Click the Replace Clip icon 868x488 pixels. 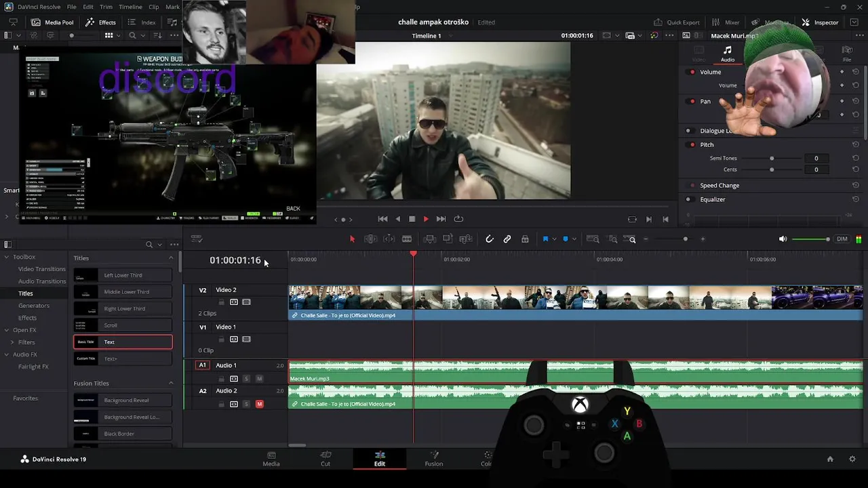coord(466,239)
